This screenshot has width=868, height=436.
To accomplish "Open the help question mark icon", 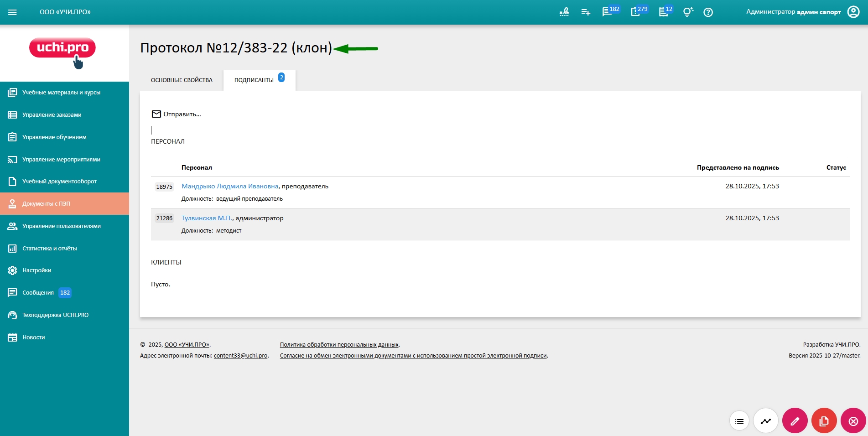I will click(708, 12).
